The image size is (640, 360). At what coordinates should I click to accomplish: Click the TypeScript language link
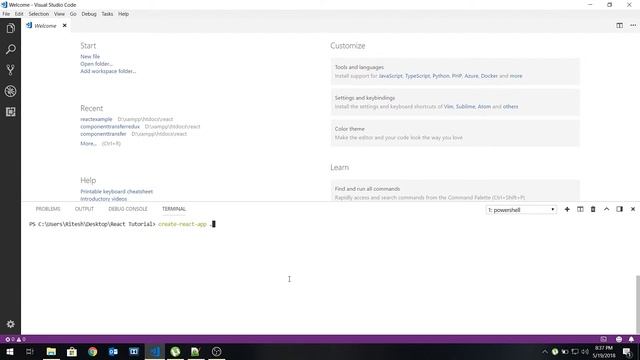coord(417,76)
